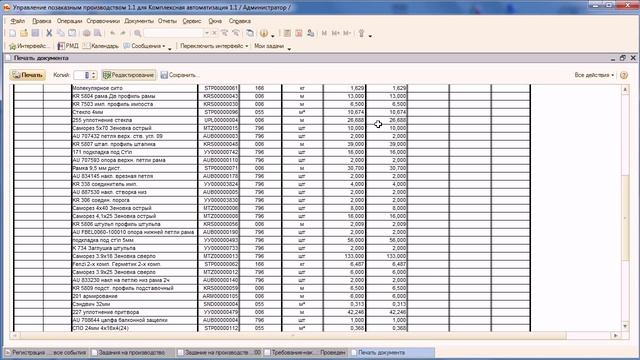Viewport: 640px width, 360px height.
Task: Select the СПО 24мм 4x16x4(24) cell
Action: 134,328
